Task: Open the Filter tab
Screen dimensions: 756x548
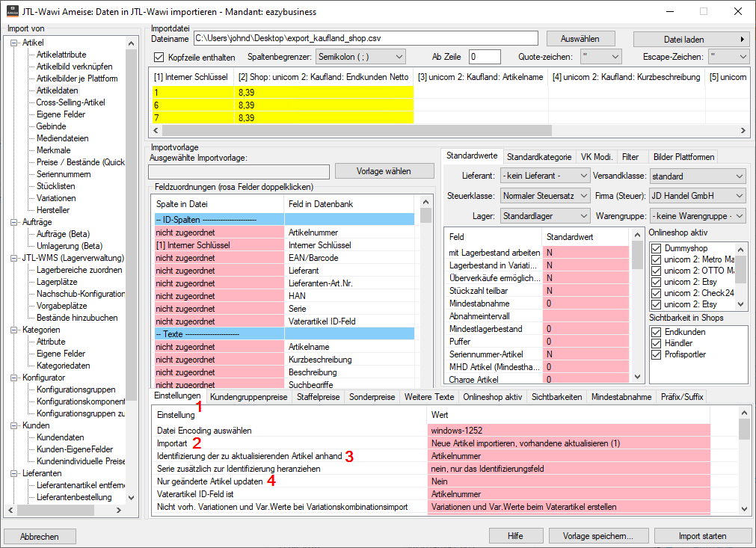Action: [x=630, y=157]
